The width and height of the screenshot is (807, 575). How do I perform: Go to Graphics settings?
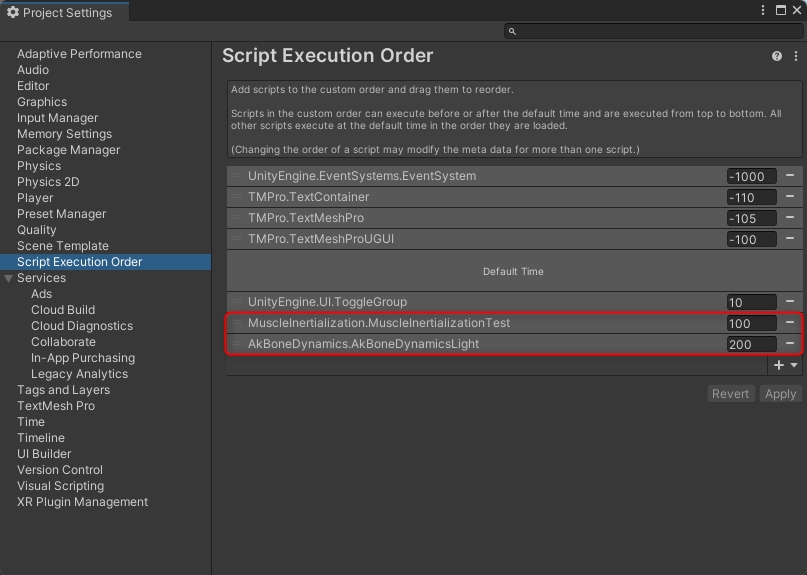[42, 102]
